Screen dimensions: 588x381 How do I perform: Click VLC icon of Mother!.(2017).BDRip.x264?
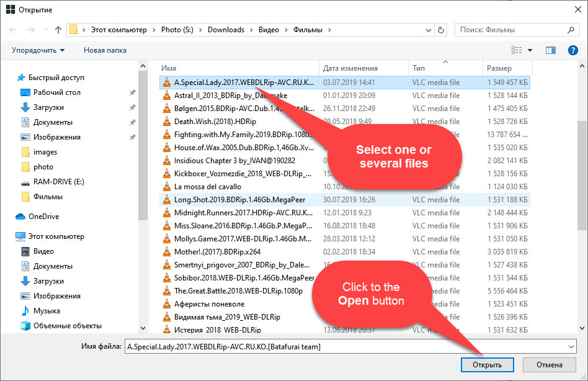(166, 252)
